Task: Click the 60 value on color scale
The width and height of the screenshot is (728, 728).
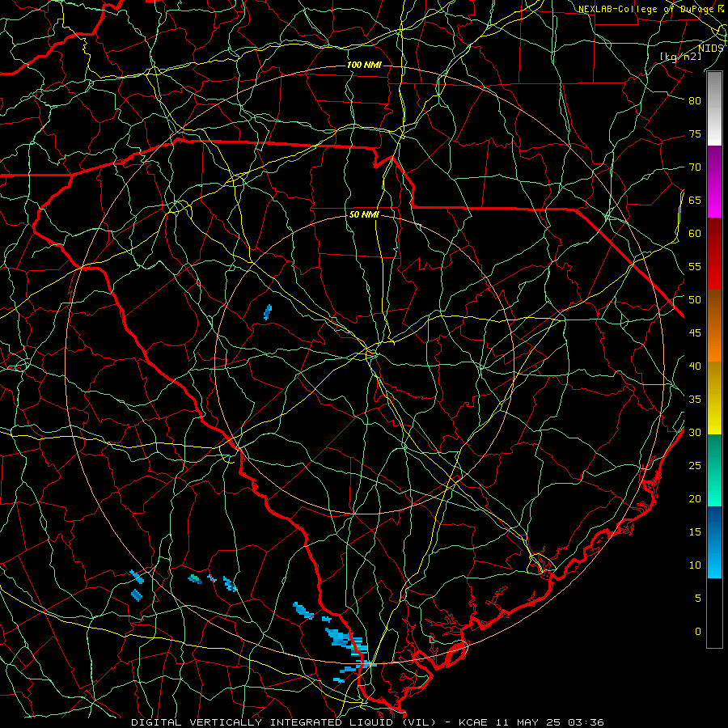Action: pos(695,234)
